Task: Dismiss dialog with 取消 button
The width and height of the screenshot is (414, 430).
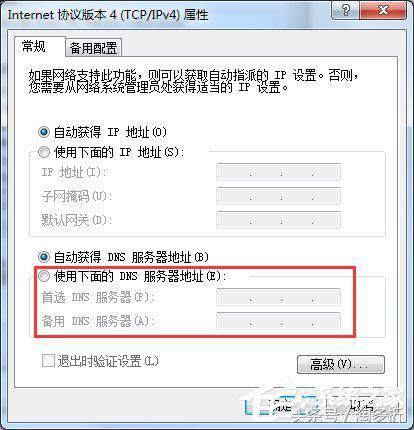Action: [x=362, y=405]
